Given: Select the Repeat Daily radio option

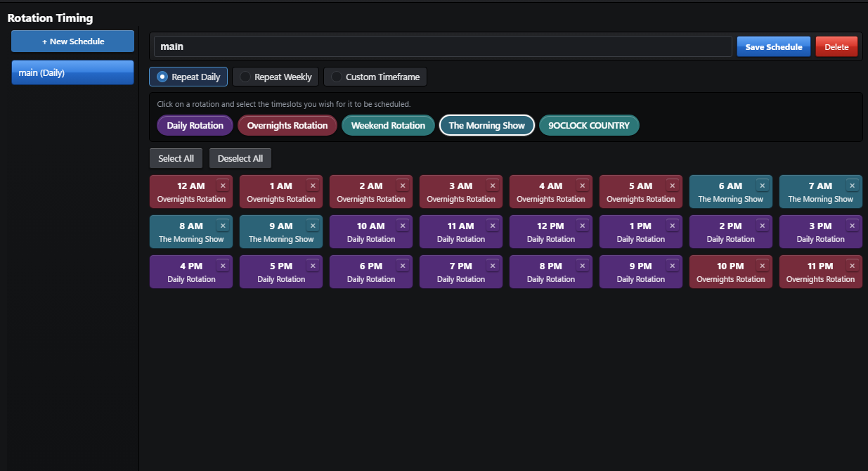Looking at the screenshot, I should point(188,77).
